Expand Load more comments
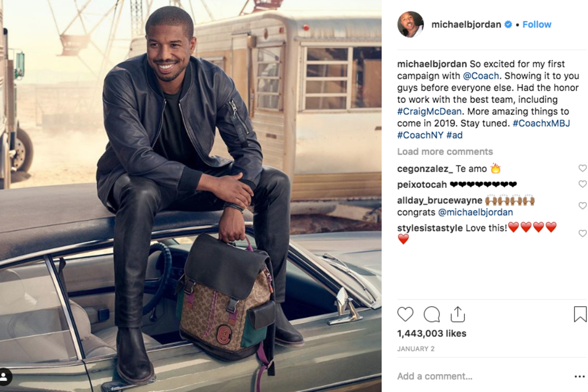 pos(445,152)
